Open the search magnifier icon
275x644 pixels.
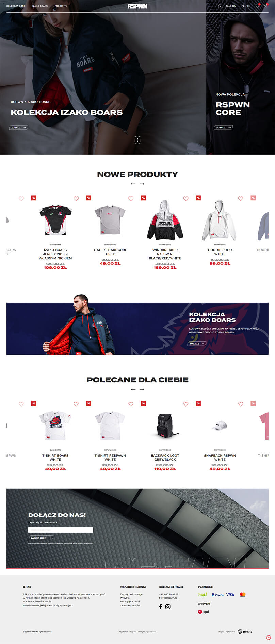(220, 6)
